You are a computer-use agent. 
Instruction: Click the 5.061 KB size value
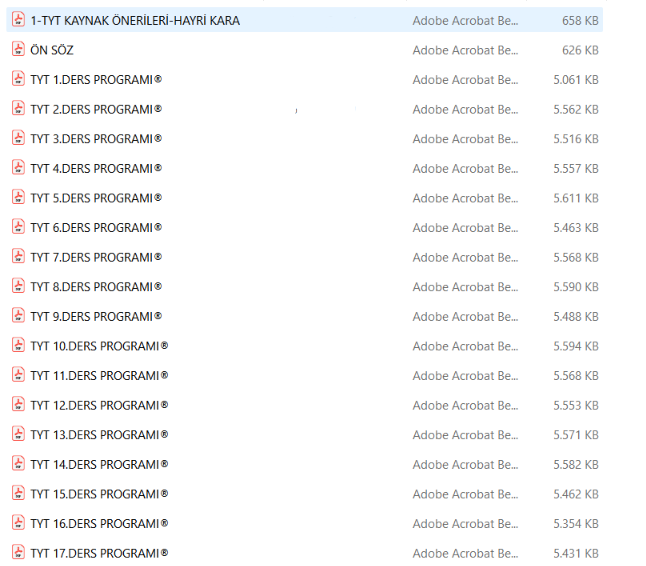576,80
